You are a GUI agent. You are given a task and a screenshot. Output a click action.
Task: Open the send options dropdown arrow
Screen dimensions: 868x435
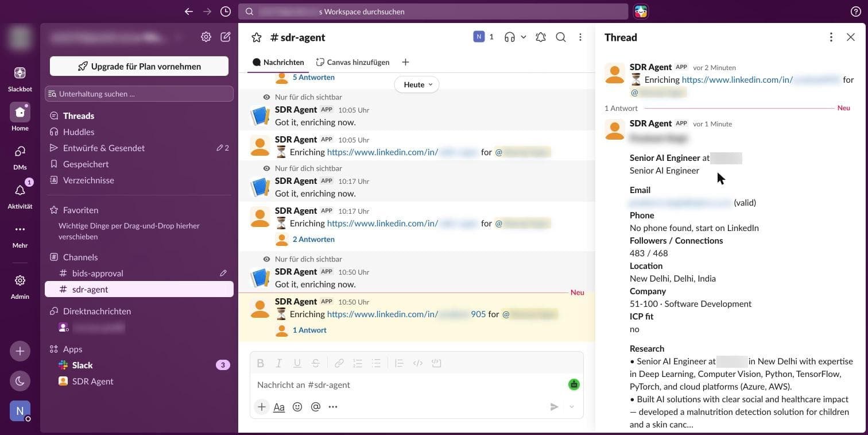tap(572, 407)
